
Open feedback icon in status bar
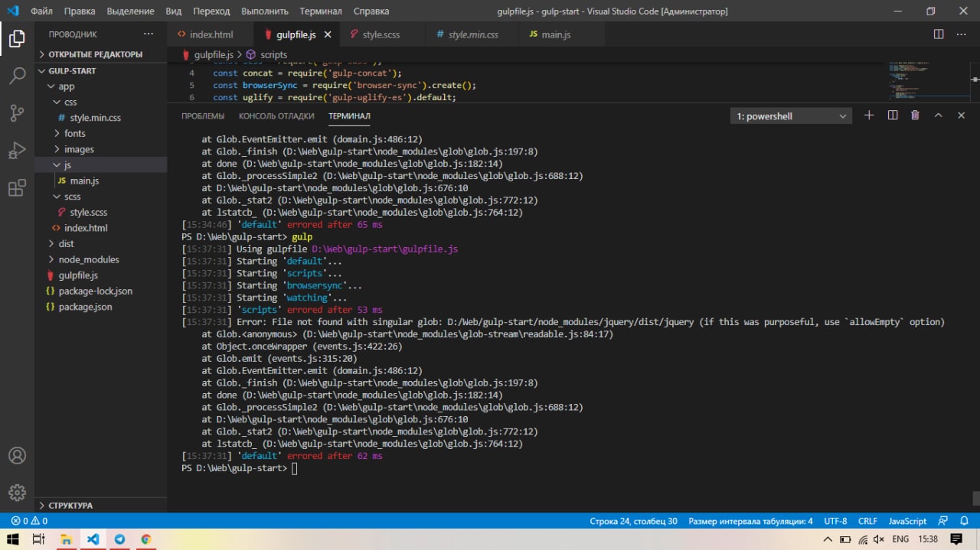point(943,521)
